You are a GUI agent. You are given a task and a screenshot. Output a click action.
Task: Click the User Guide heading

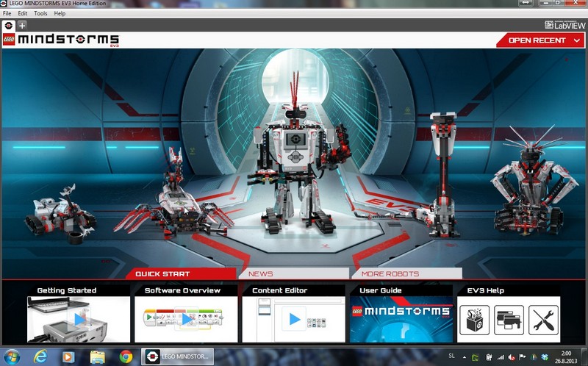381,290
